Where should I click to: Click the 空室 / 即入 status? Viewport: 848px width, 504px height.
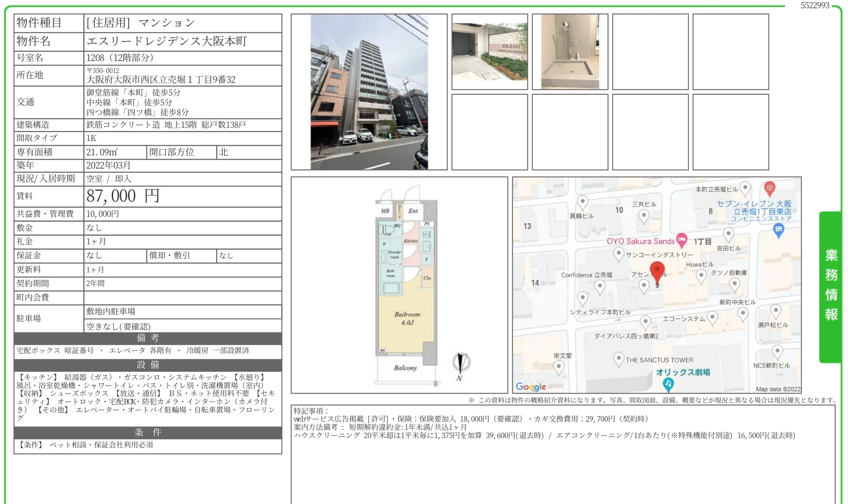pos(108,179)
